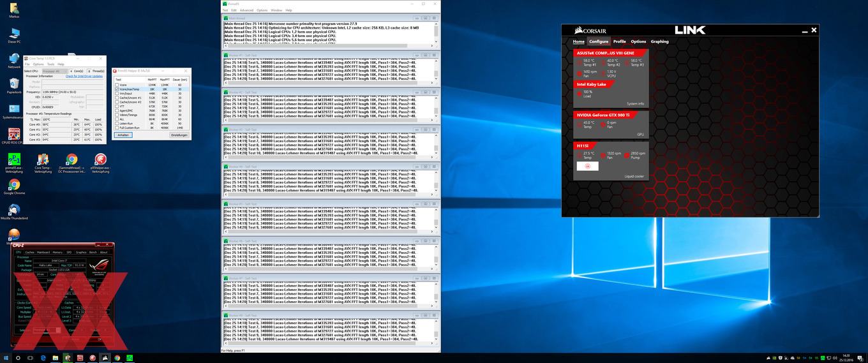Open the Advanced menu in Prime95
This screenshot has width=868, height=363.
tap(246, 10)
